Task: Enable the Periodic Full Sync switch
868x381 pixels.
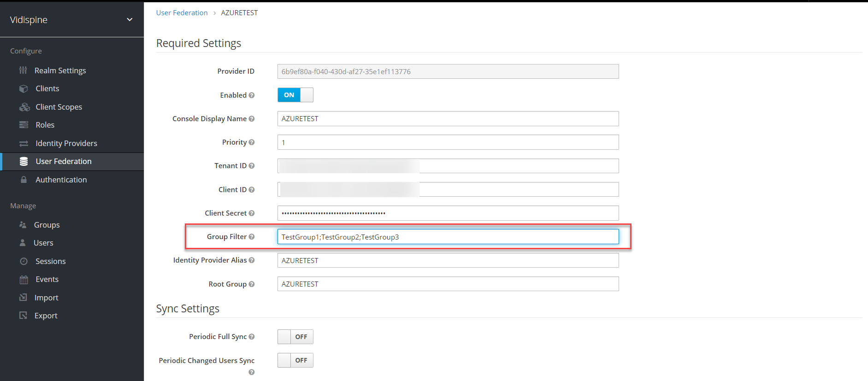Action: [x=295, y=337]
